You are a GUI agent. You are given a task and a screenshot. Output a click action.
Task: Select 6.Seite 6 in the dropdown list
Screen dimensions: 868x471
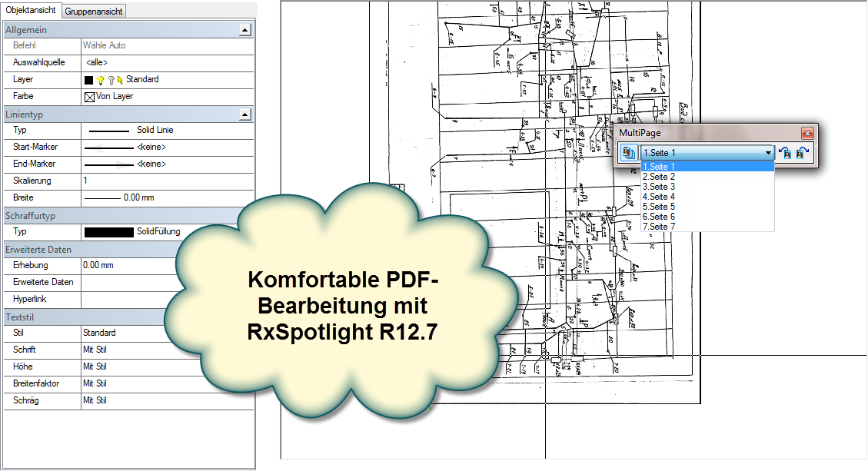[x=707, y=217]
